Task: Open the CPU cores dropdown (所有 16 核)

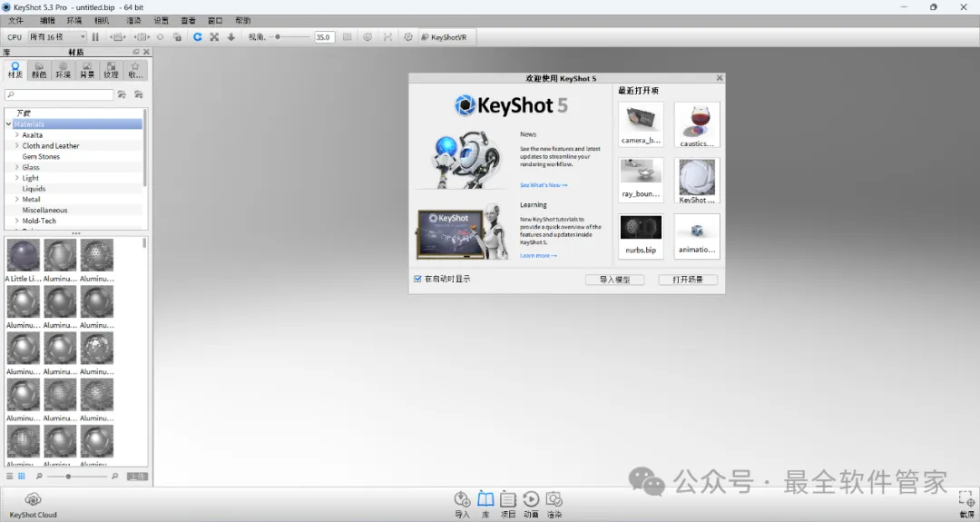Action: [57, 37]
